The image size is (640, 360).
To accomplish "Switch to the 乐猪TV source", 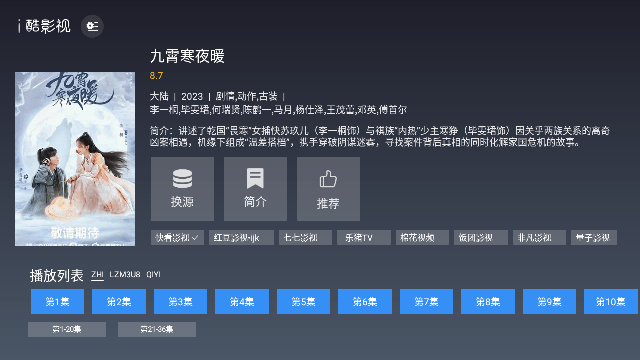I will click(x=364, y=238).
